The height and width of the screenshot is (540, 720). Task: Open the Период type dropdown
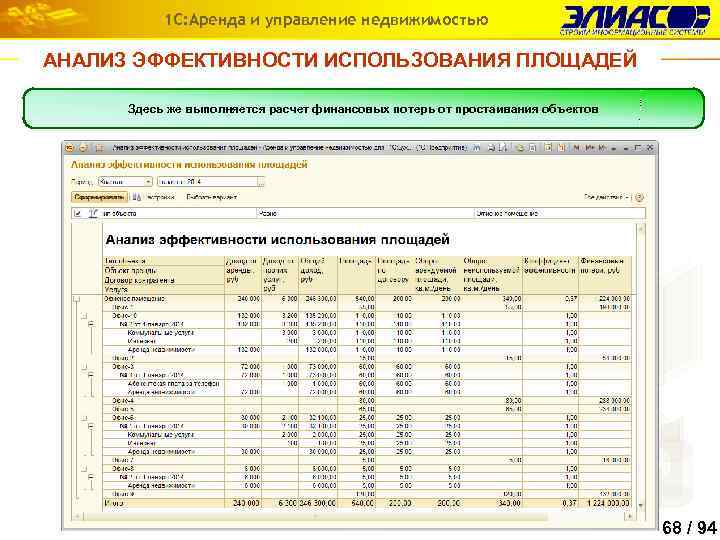coord(148,182)
